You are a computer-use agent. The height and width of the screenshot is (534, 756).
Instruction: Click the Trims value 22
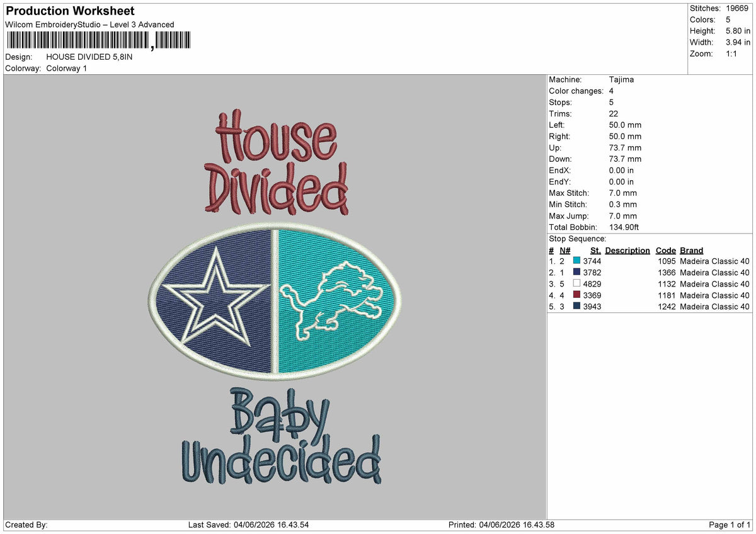[x=614, y=114]
